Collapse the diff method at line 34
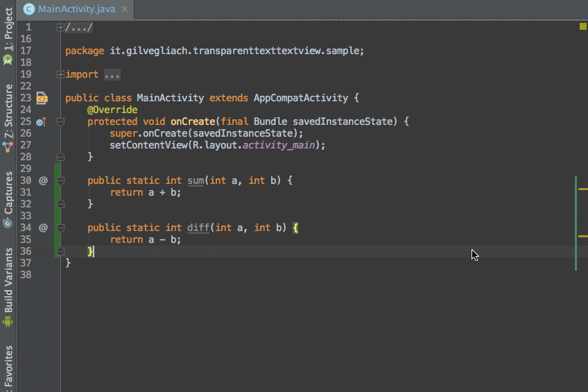The image size is (588, 392). 60,228
